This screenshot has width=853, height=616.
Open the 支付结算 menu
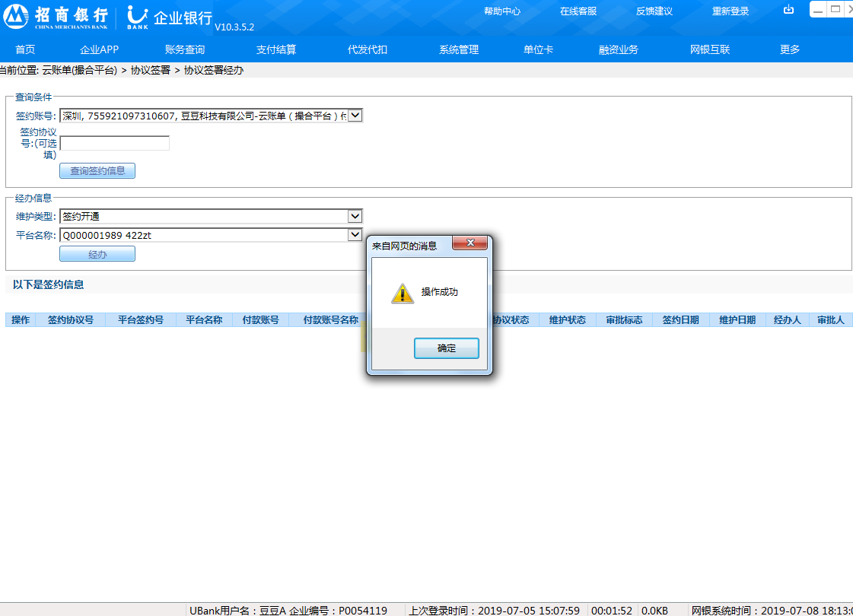click(276, 49)
